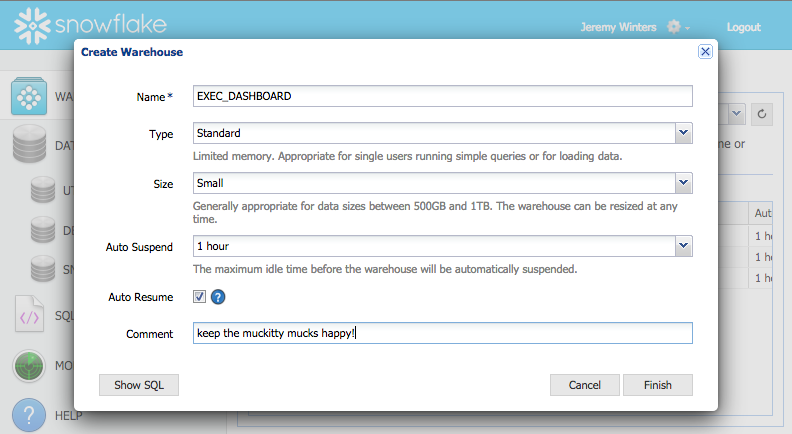Viewport: 792px width, 434px height.
Task: Click the Auto Resume help icon
Action: pos(217,297)
